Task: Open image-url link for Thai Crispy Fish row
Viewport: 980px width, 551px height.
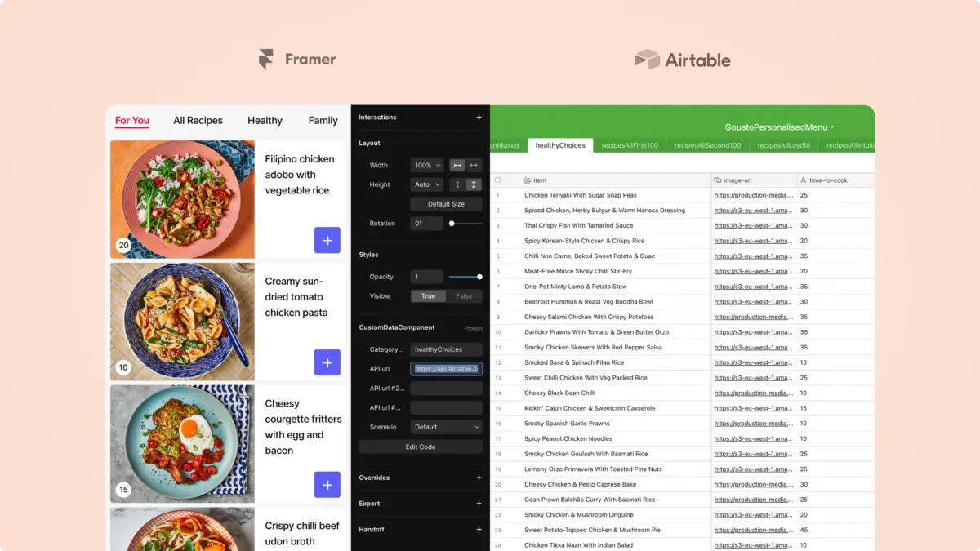Action: click(753, 225)
